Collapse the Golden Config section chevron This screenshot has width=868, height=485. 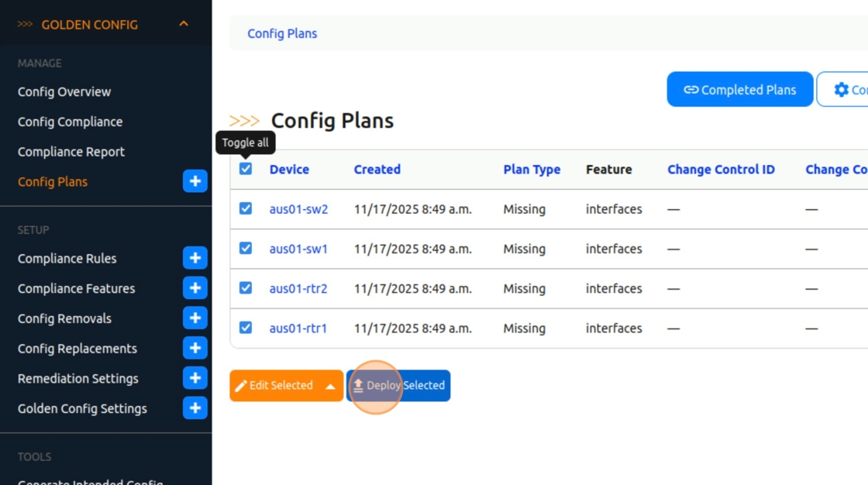184,24
